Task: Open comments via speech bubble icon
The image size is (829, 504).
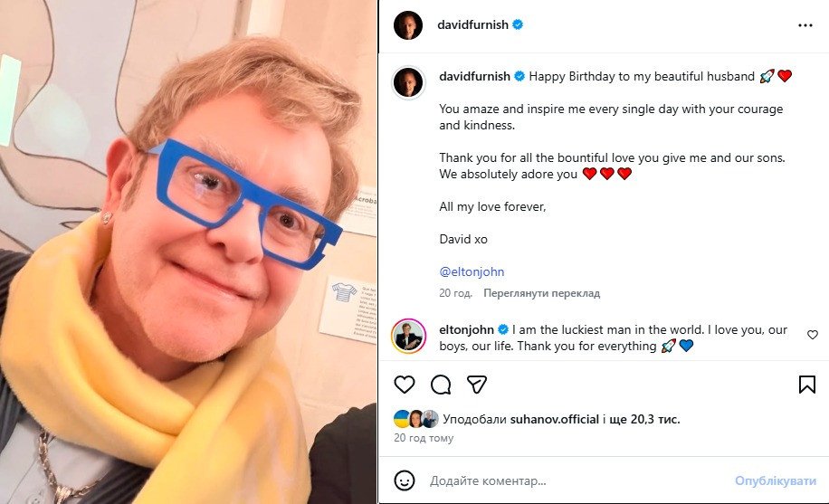Action: tap(441, 385)
